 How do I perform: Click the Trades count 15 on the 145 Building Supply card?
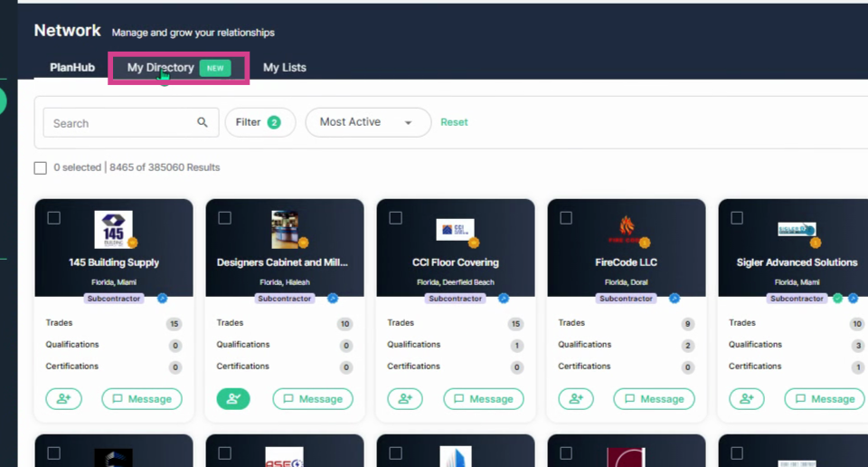click(x=175, y=324)
